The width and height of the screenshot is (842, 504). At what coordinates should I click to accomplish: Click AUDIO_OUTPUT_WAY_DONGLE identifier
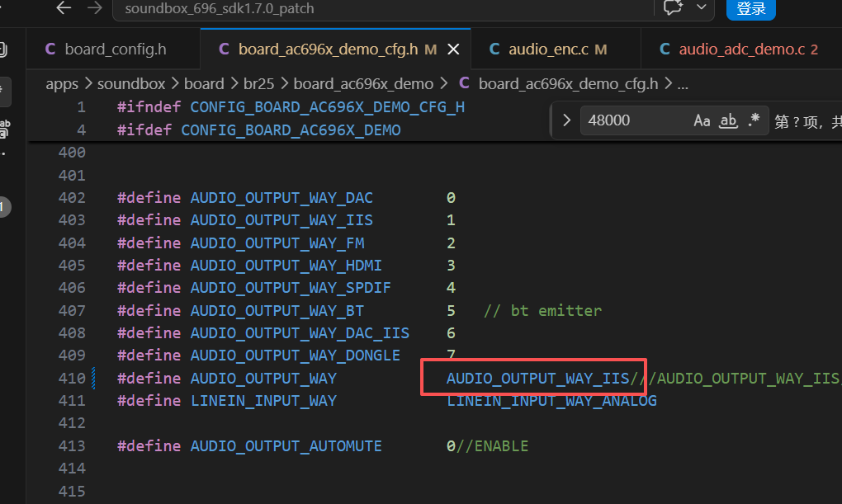[296, 356]
